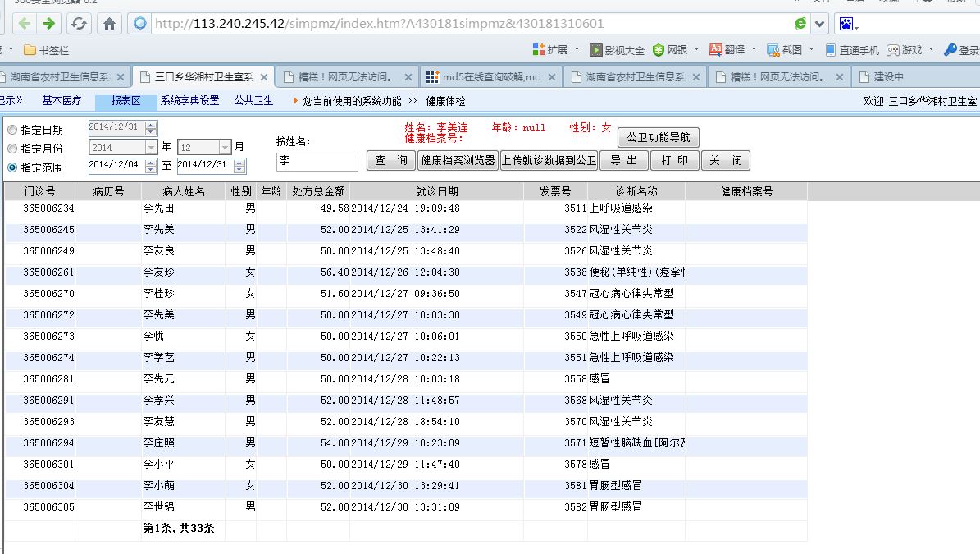This screenshot has width=980, height=554.
Task: Select the 指定月份 radio button
Action: 11,149
